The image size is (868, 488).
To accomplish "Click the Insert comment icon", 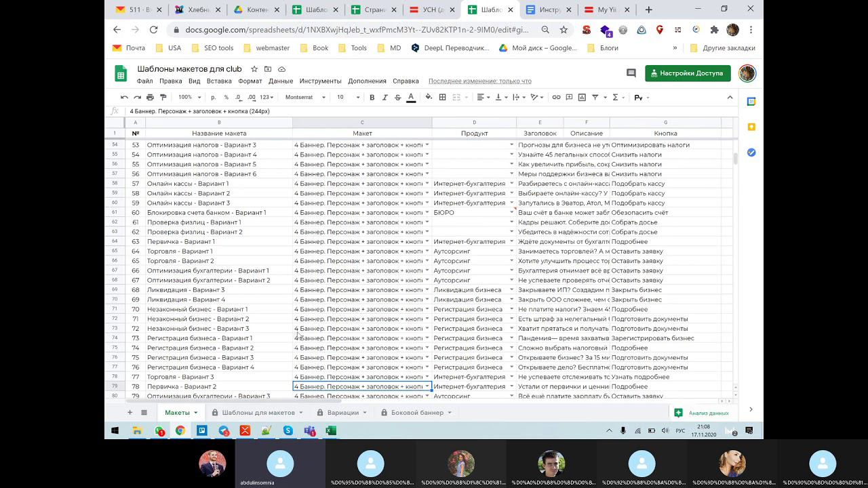I will [x=569, y=97].
